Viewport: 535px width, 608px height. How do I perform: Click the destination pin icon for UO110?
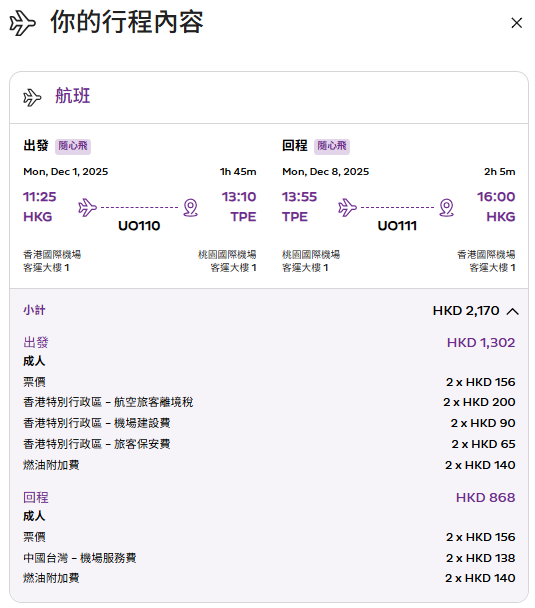[190, 208]
